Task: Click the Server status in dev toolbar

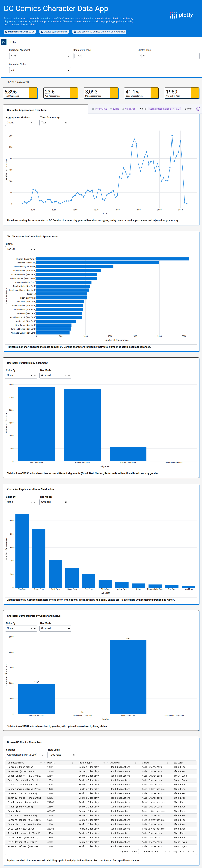Action: (x=188, y=109)
